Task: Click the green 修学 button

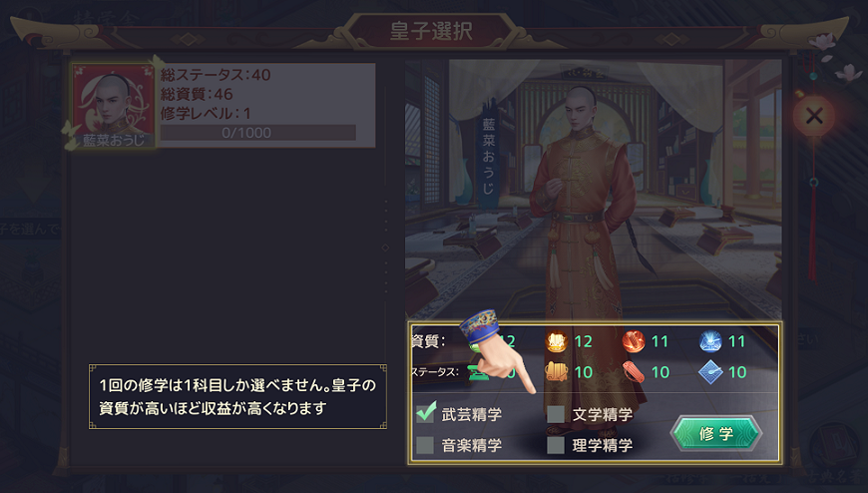Action: click(716, 433)
